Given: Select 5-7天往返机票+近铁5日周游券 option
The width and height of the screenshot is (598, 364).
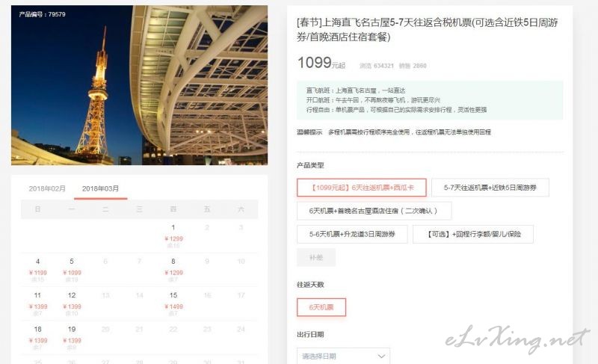Looking at the screenshot, I should click(x=490, y=188).
